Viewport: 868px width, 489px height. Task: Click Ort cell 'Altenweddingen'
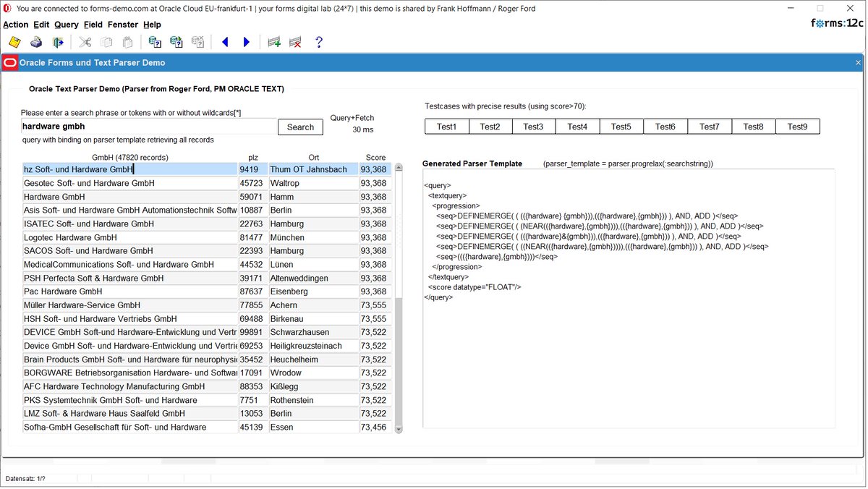click(x=312, y=278)
